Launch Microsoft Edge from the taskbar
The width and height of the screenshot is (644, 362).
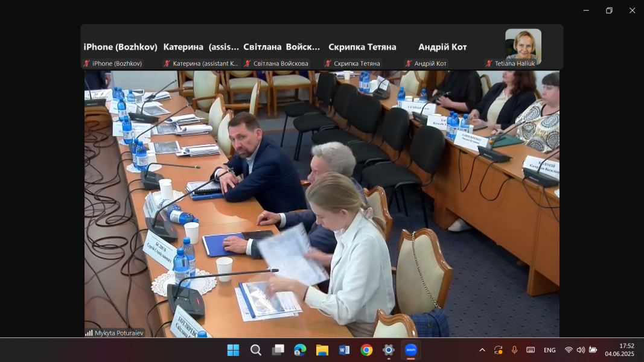[300, 350]
